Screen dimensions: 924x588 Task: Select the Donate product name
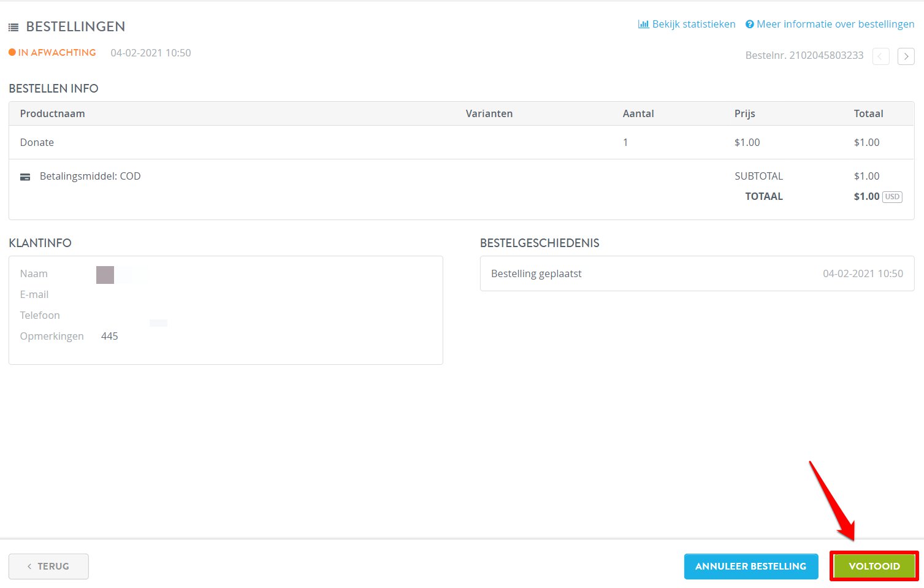[37, 142]
